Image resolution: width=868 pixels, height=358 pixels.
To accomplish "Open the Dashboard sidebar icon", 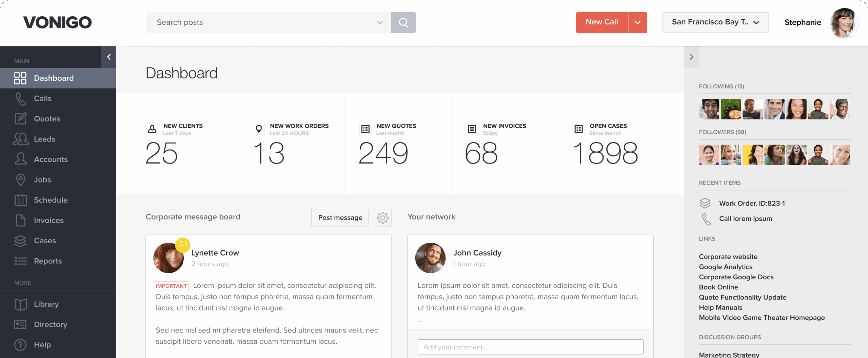I will click(x=20, y=78).
